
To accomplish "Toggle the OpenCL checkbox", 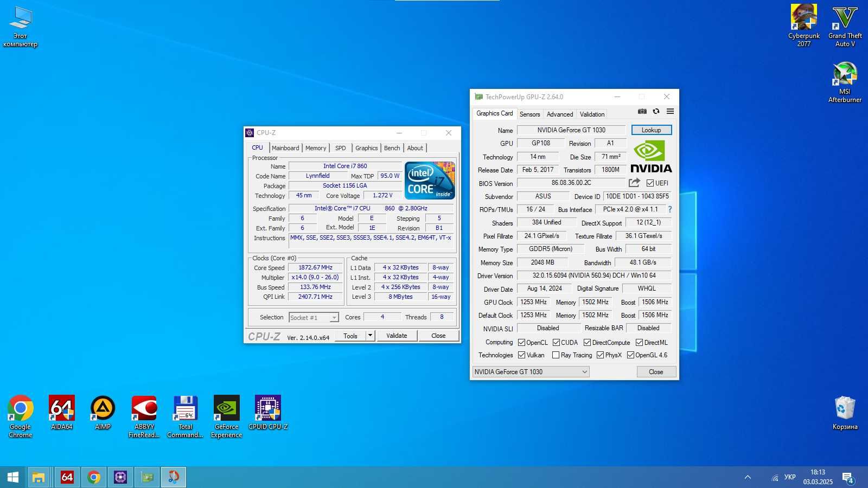I will pos(521,343).
